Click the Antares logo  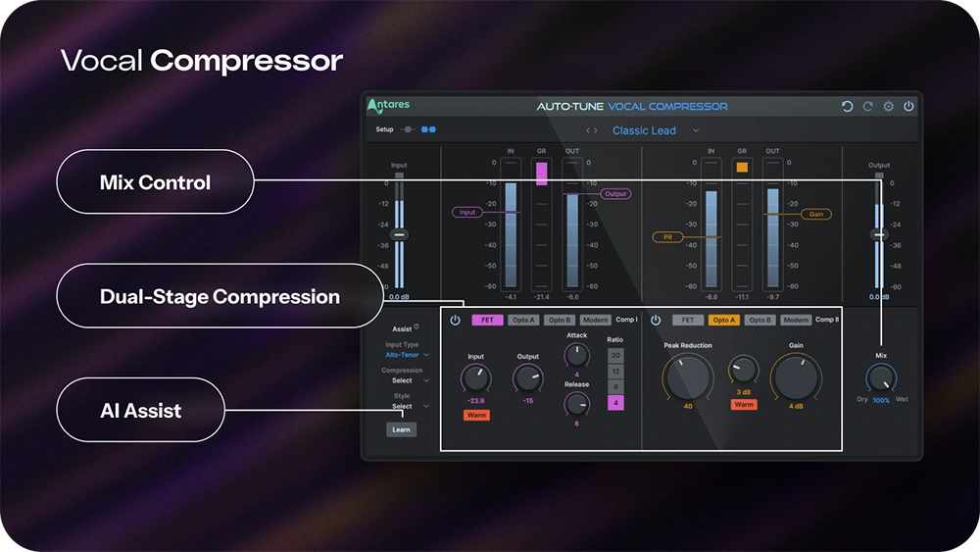coord(389,106)
